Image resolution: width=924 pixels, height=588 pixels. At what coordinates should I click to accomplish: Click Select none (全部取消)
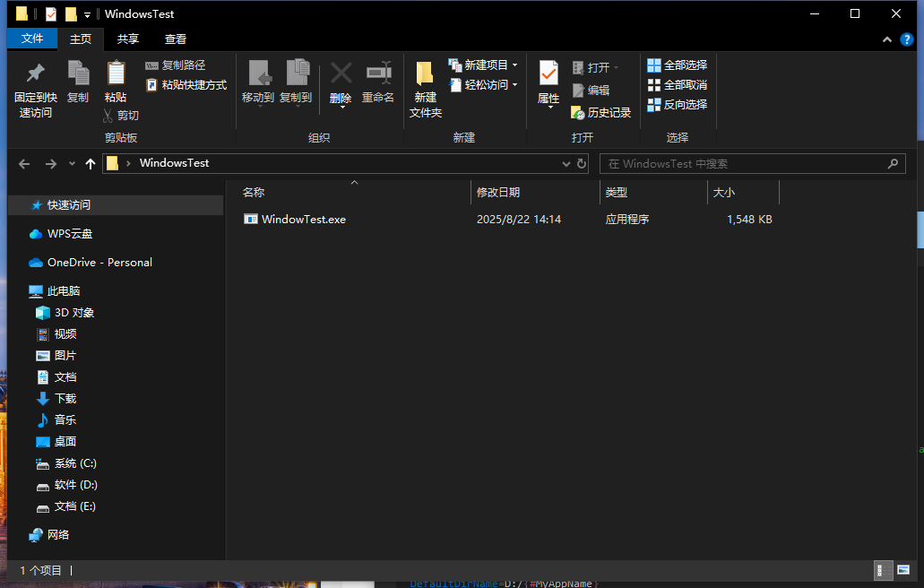click(678, 85)
